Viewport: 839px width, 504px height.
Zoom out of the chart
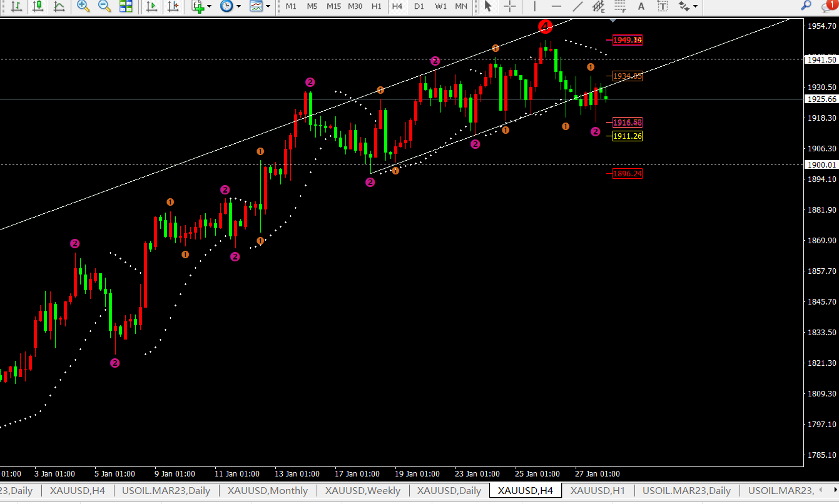104,7
